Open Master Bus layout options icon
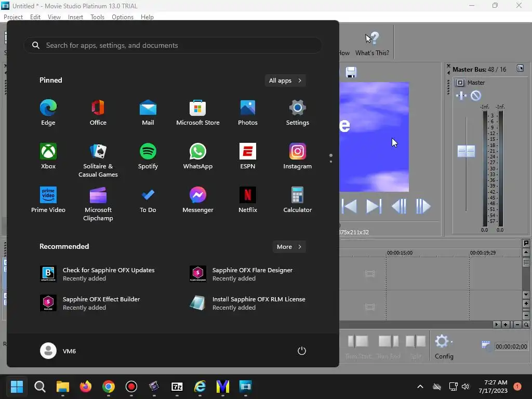Image resolution: width=532 pixels, height=399 pixels. (x=520, y=68)
